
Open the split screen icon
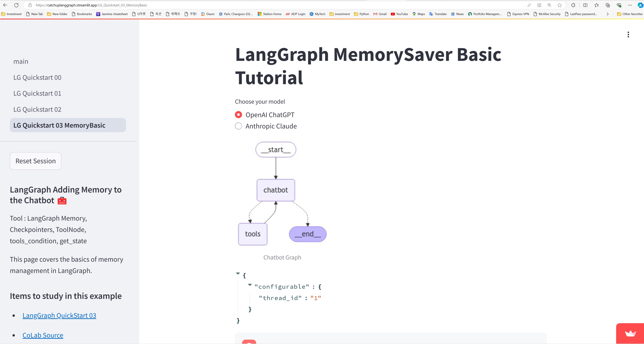(x=585, y=5)
